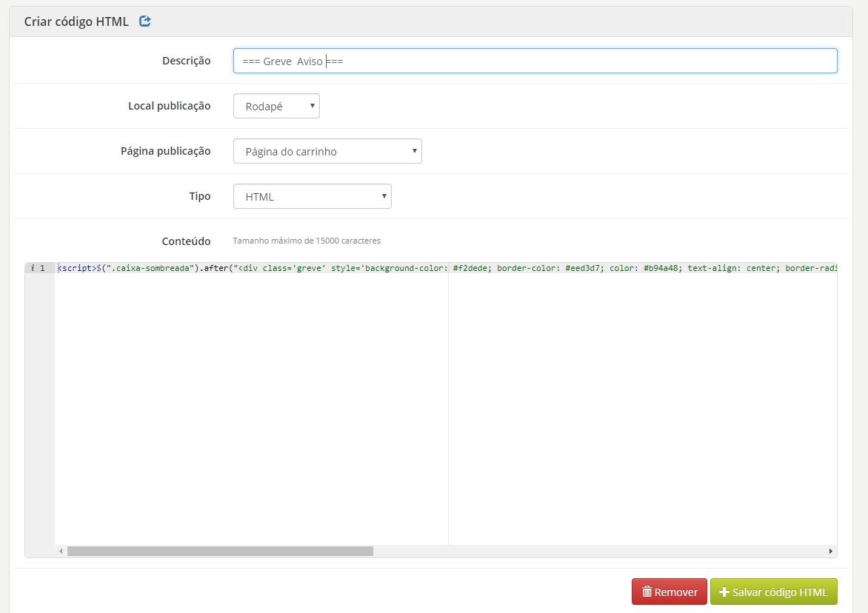Image resolution: width=868 pixels, height=613 pixels.
Task: Click the editor scroll right arrow
Action: pyautogui.click(x=830, y=551)
